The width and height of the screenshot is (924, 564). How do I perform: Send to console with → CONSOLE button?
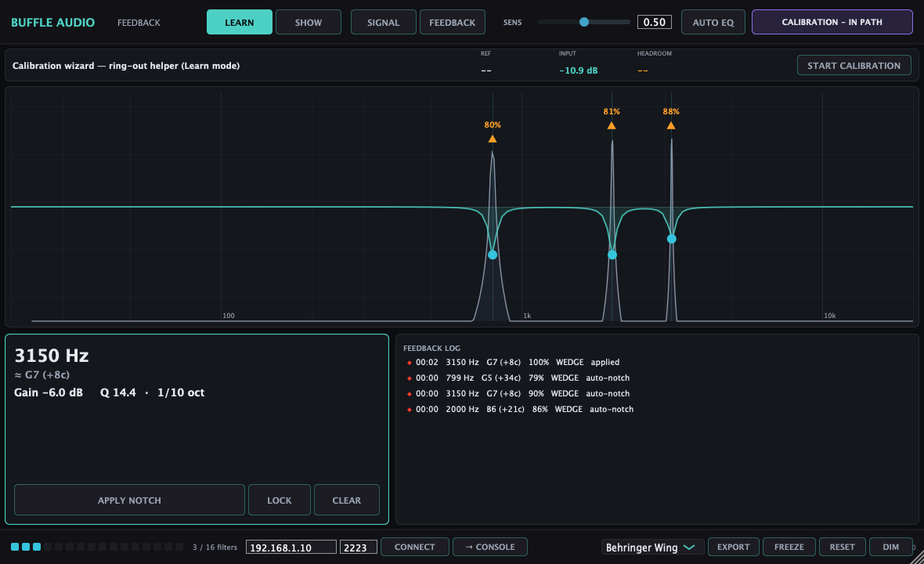pyautogui.click(x=489, y=547)
